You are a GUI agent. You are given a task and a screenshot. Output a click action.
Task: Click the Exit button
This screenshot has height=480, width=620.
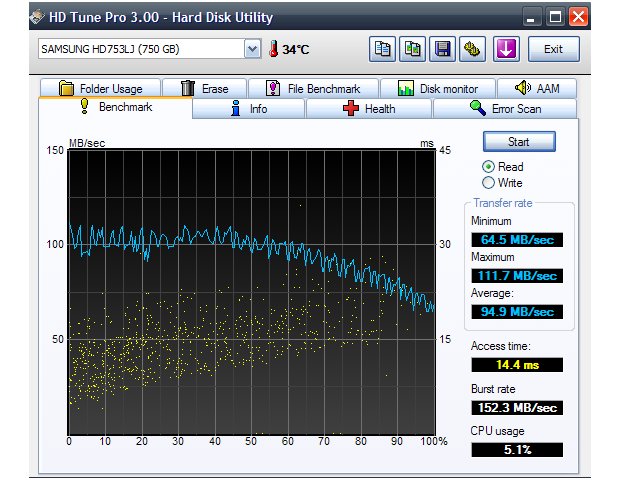553,49
